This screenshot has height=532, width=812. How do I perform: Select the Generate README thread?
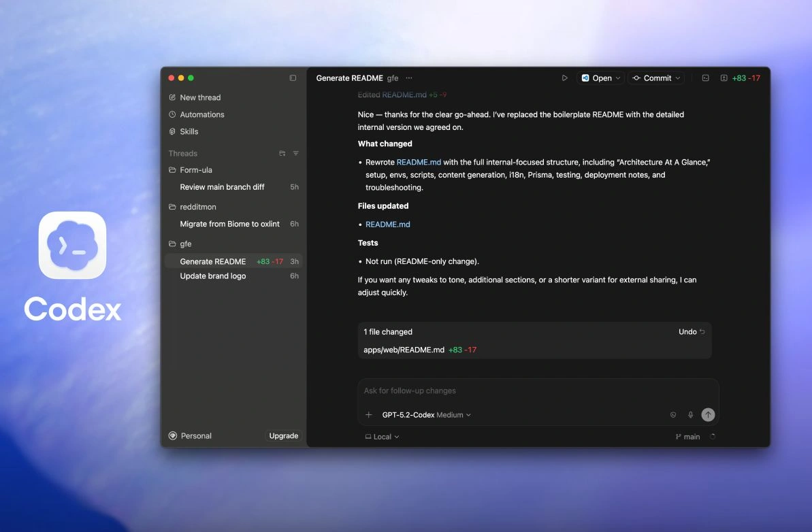[x=233, y=261]
